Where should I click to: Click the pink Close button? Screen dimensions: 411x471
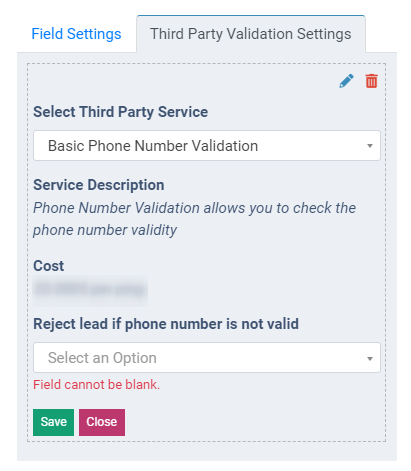(x=102, y=422)
